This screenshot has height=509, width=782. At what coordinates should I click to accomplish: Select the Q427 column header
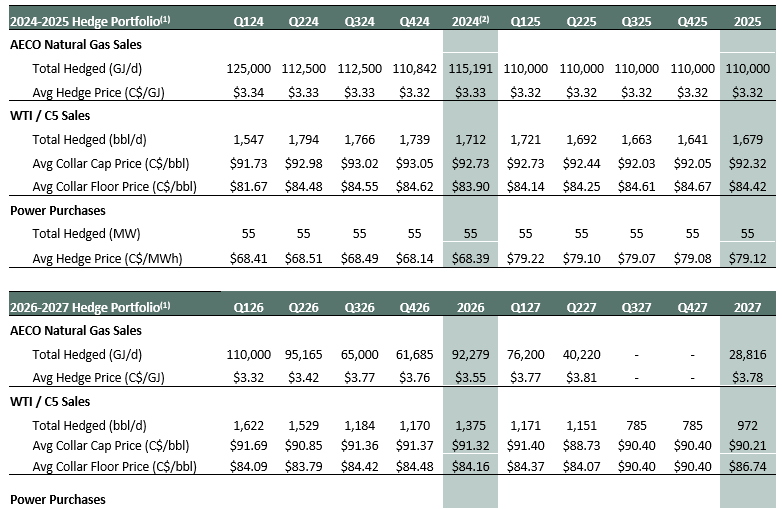(x=692, y=308)
